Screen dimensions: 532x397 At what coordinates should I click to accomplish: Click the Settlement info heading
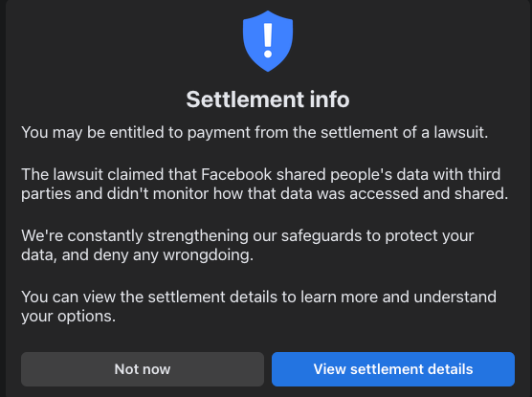[268, 99]
